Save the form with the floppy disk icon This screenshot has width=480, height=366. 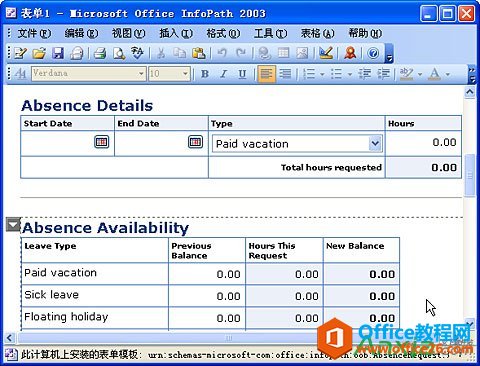point(58,53)
